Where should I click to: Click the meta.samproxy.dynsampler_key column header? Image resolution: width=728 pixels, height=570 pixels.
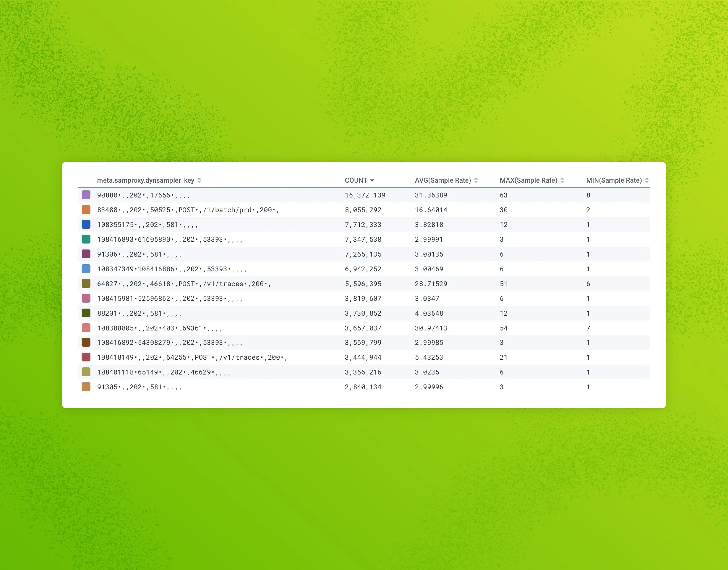click(145, 180)
